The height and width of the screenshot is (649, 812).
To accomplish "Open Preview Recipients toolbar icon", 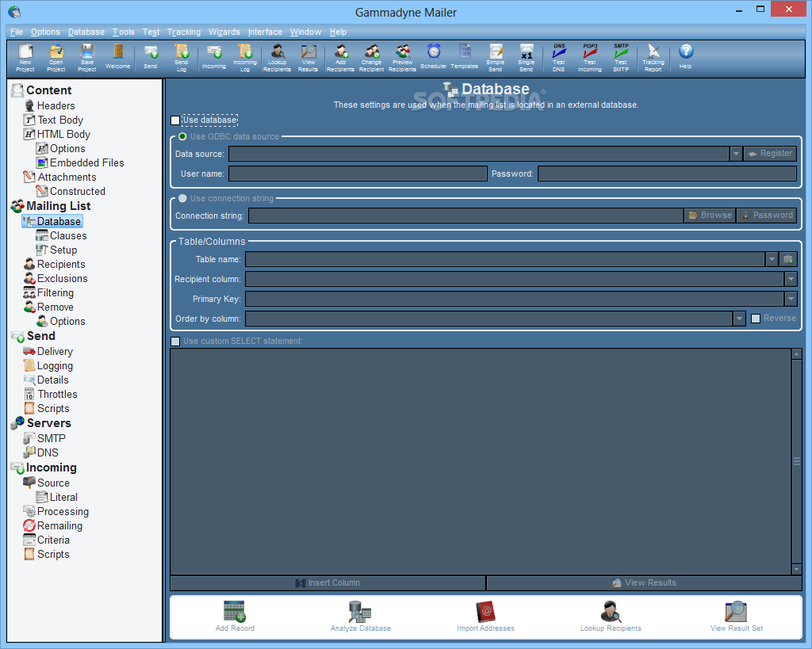I will click(402, 57).
